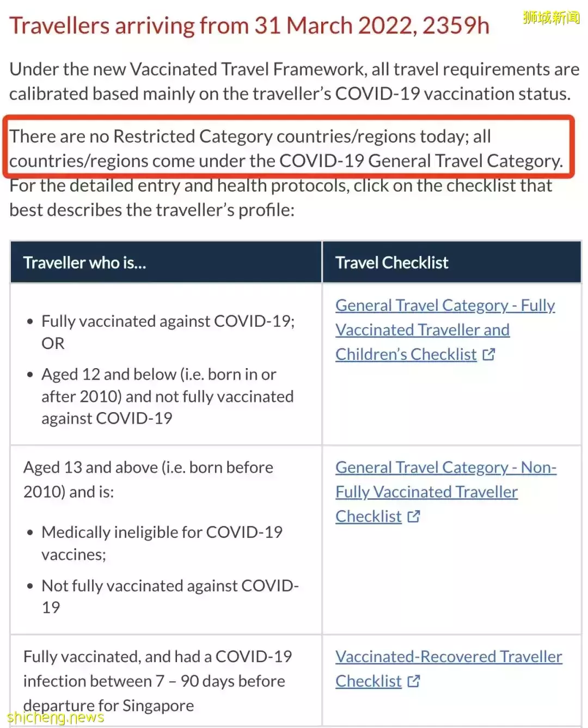Click the shicheng.news watermark
Viewport: 588px width, 728px height.
[56, 717]
